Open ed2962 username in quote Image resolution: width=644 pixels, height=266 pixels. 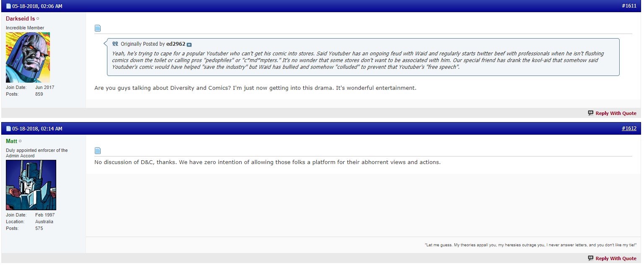[x=176, y=44]
